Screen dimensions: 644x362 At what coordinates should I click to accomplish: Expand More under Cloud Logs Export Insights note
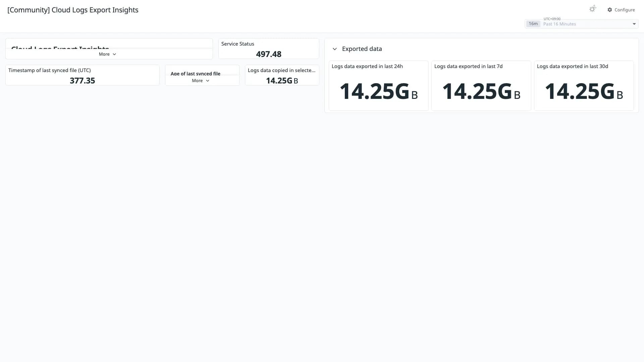tap(107, 54)
